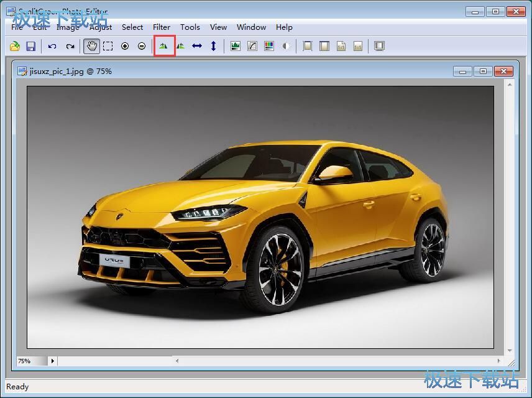
Task: Click the Zoom Out minus icon
Action: pyautogui.click(x=142, y=46)
